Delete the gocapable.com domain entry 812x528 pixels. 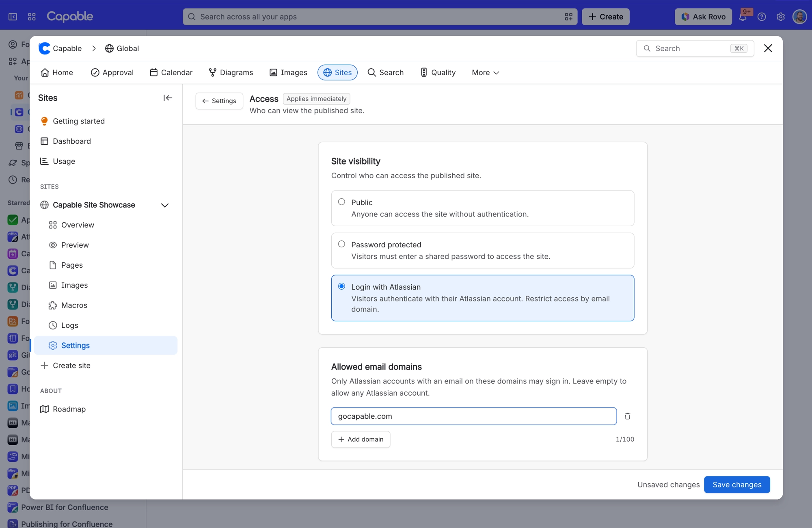627,416
